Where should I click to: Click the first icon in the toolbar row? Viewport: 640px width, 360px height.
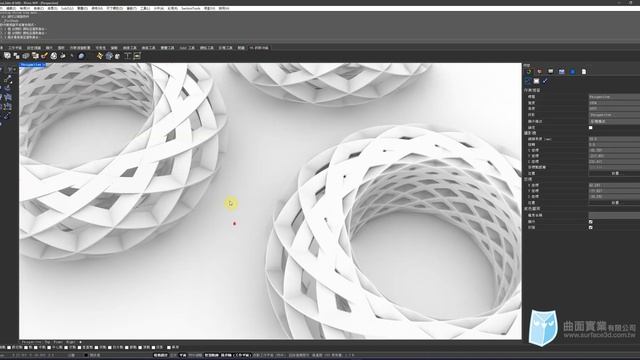pos(7,56)
